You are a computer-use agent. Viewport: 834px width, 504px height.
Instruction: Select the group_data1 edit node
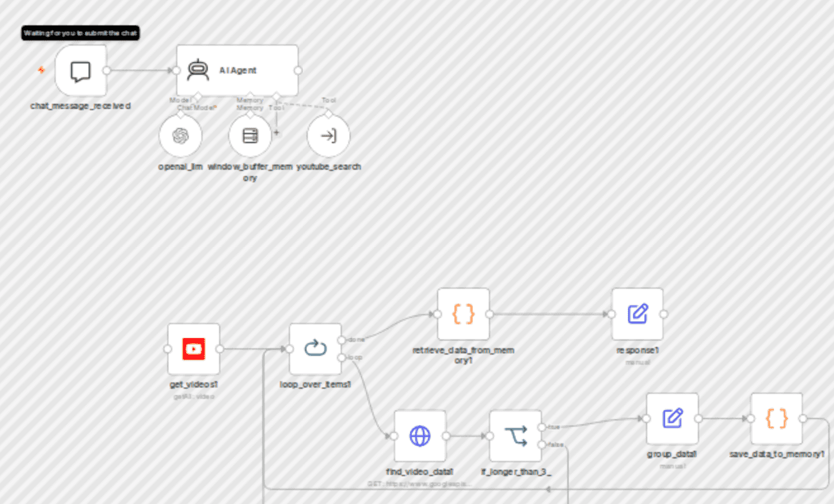(673, 419)
